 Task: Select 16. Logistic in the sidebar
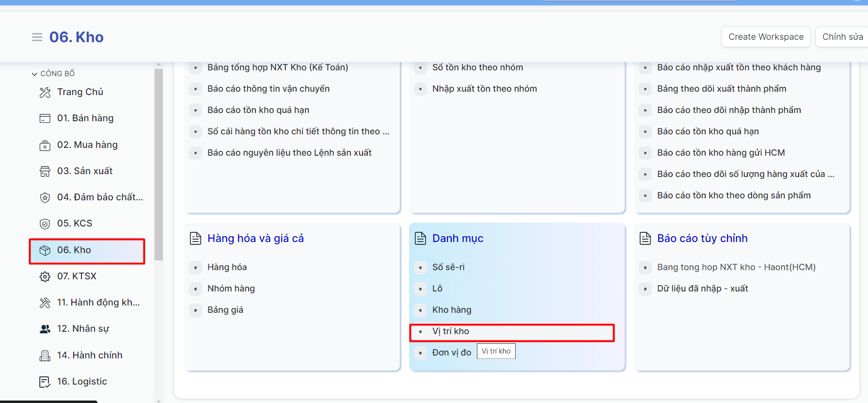point(82,382)
